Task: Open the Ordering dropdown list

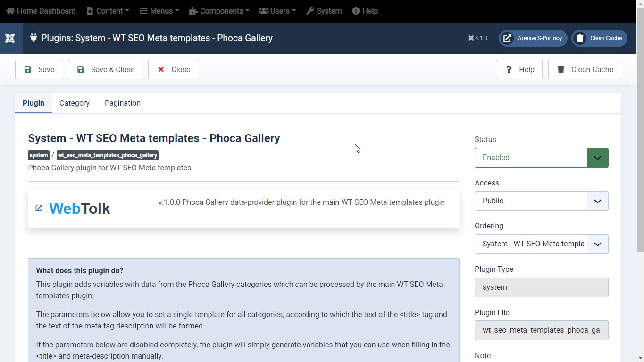Action: [542, 244]
